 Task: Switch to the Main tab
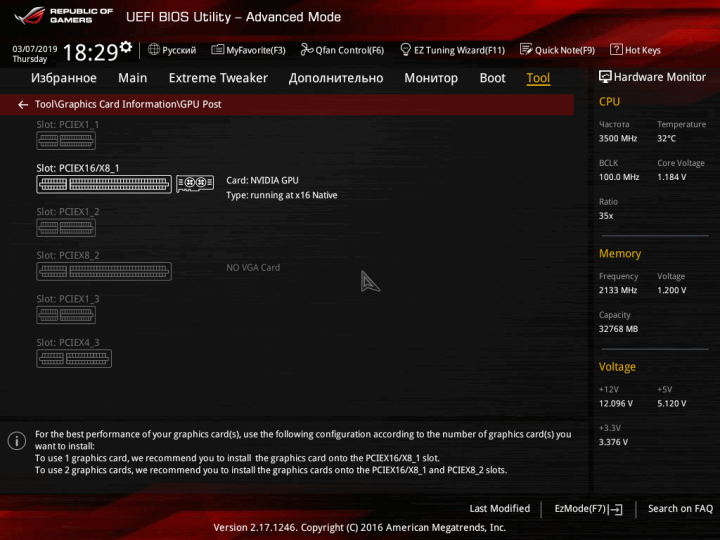click(x=133, y=78)
